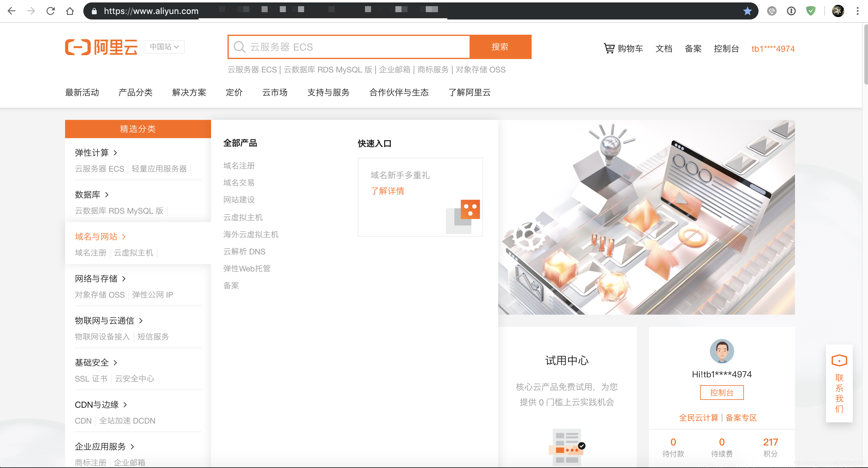This screenshot has width=868, height=468.
Task: Click 轻量应用服务器 under 弹性计算
Action: pos(159,169)
